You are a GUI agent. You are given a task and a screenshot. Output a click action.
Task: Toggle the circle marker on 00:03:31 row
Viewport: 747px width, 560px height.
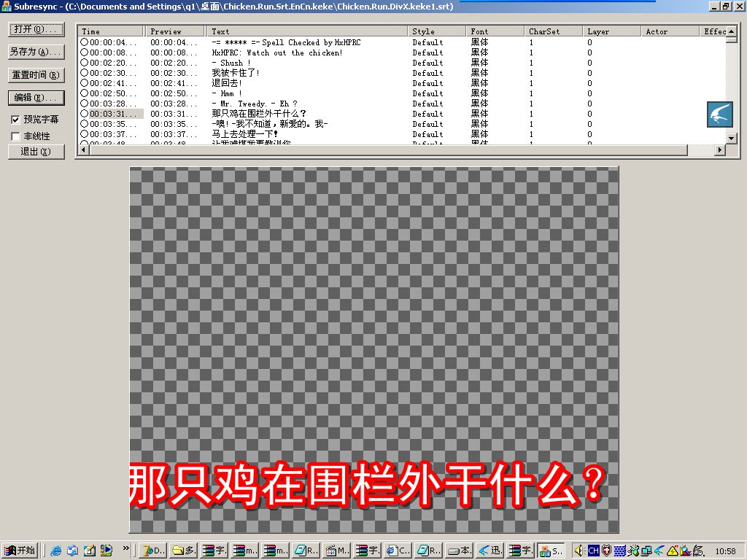[85, 114]
